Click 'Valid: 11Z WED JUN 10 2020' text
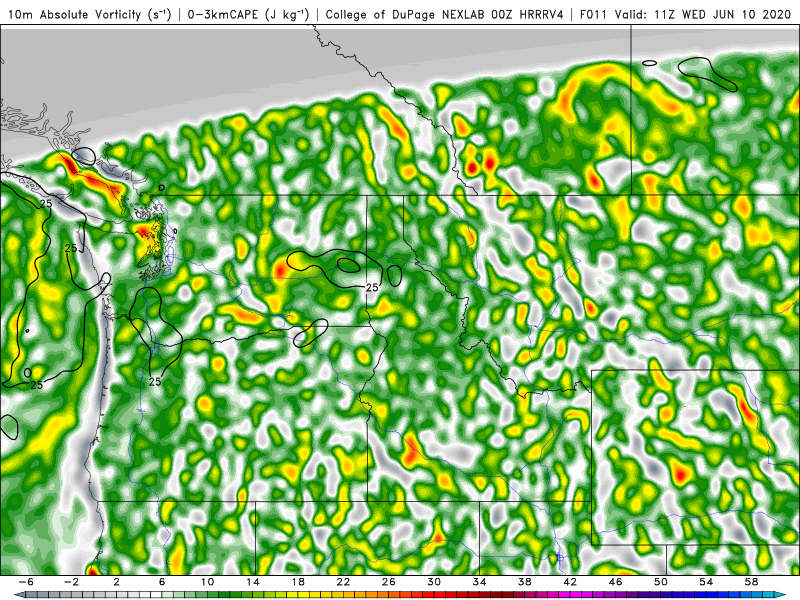800x600 pixels. point(703,14)
